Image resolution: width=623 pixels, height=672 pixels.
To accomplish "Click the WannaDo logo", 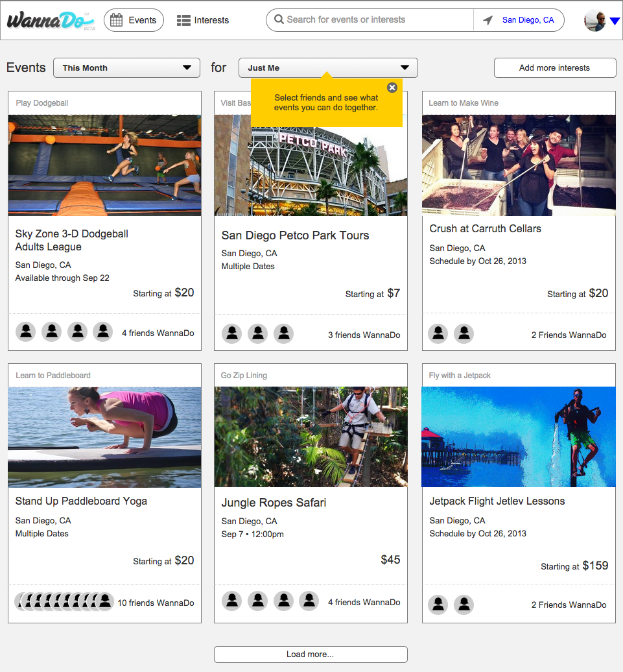I will tap(51, 20).
